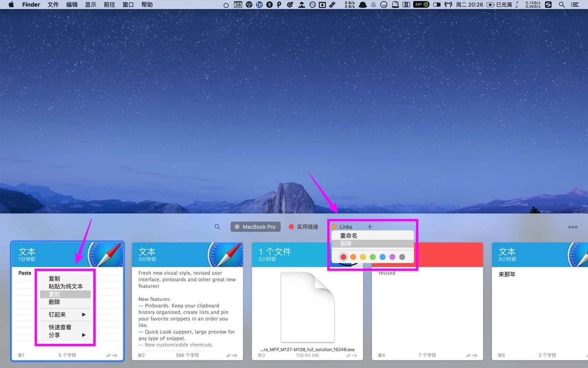Image resolution: width=588 pixels, height=368 pixels.
Task: Select the 386-character text clip card
Action: [187, 310]
